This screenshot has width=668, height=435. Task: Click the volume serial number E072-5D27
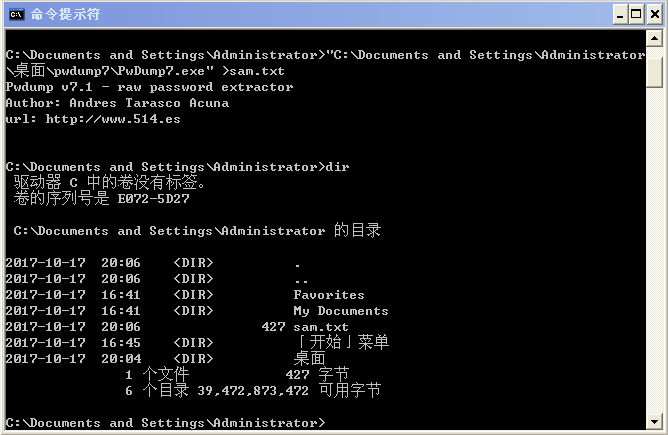pos(153,199)
